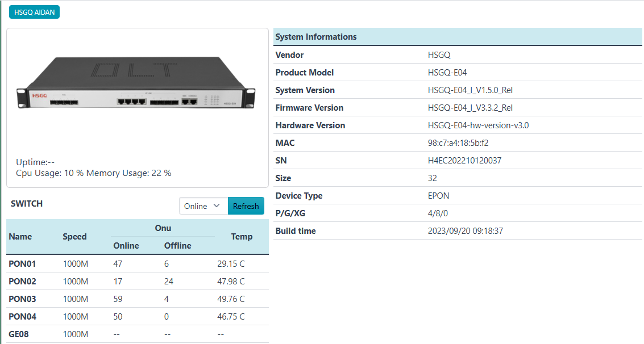The image size is (644, 344).
Task: Click the Onu Offline sub-header
Action: (177, 246)
